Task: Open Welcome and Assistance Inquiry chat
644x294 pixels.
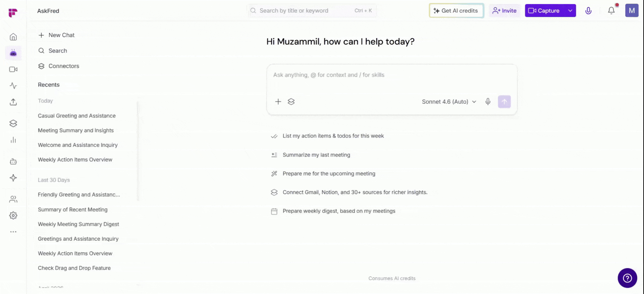Action: (x=78, y=145)
